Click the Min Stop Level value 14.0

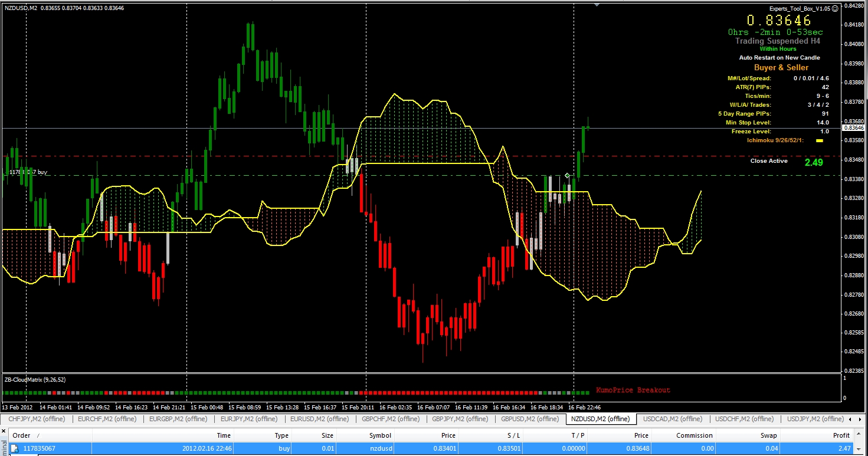(823, 123)
